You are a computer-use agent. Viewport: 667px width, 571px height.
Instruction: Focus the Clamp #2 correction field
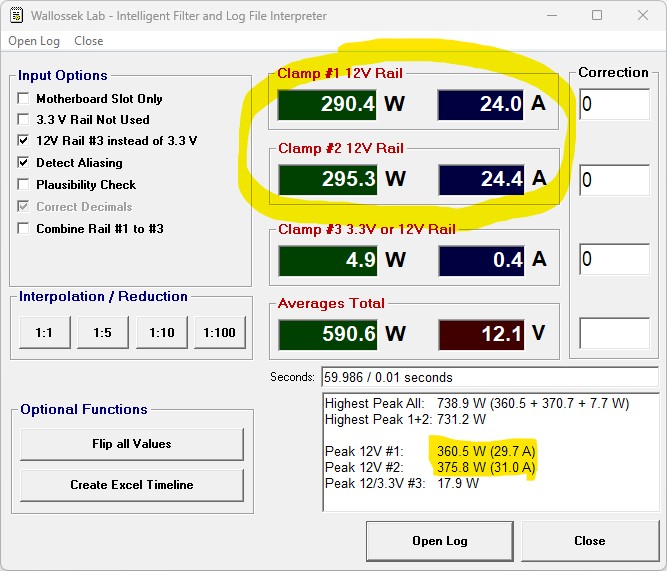click(x=615, y=180)
